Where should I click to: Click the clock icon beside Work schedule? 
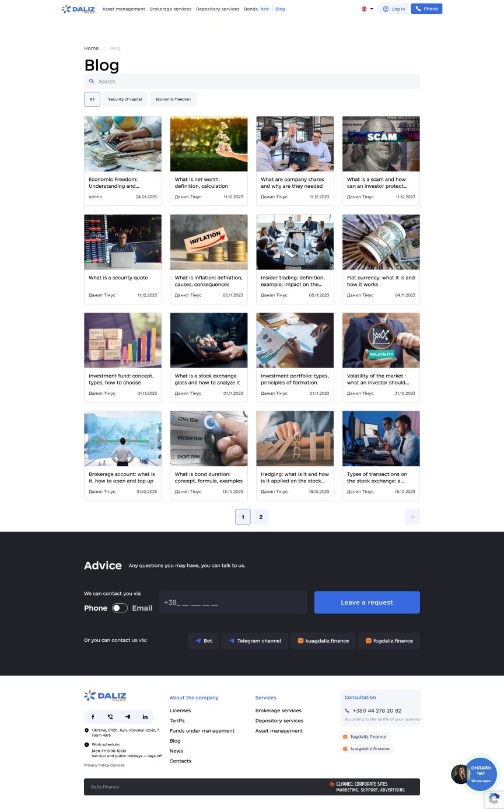point(87,744)
